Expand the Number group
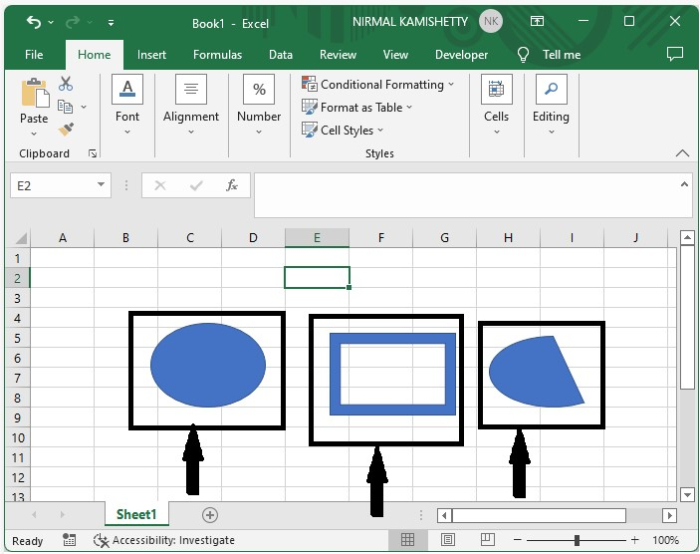This screenshot has width=700, height=554. coord(259,106)
